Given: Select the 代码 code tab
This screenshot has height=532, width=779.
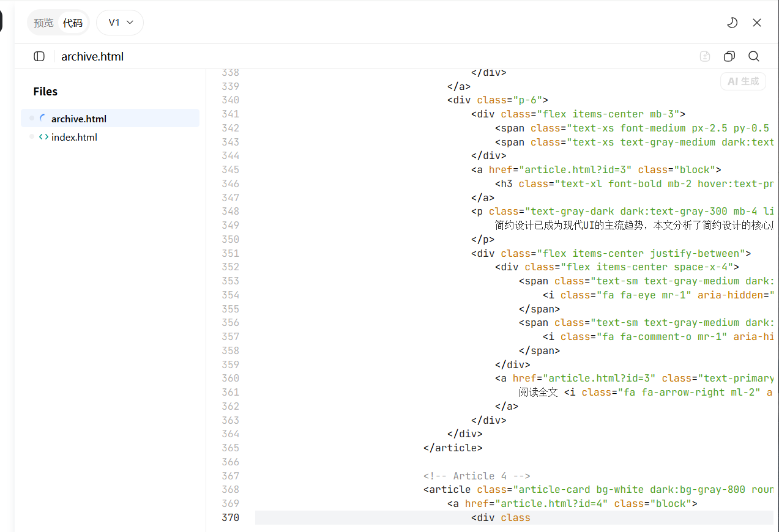Looking at the screenshot, I should (73, 23).
